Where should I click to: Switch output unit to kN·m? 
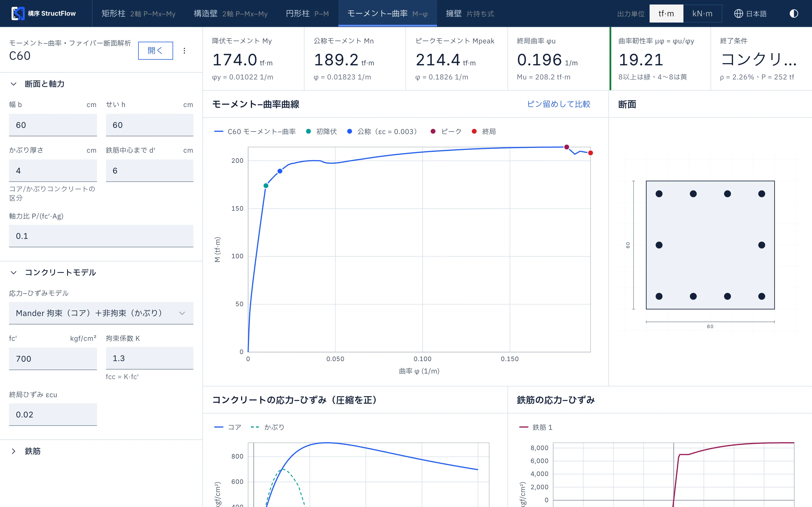coord(702,14)
